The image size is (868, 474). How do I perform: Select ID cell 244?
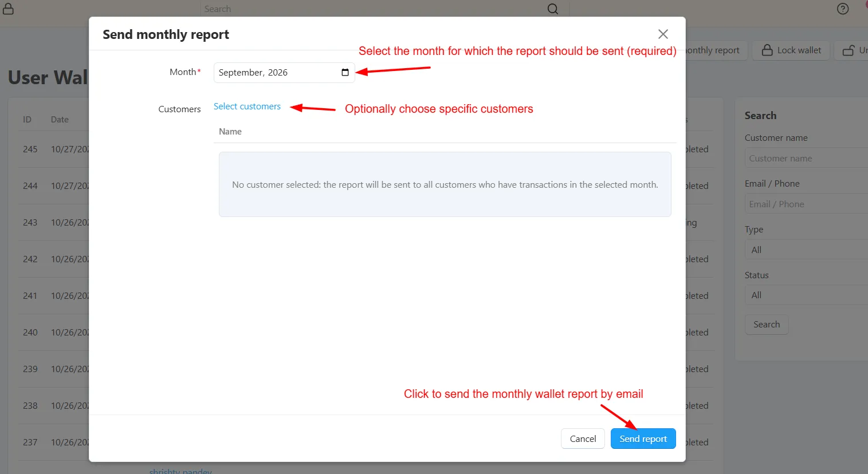(x=30, y=186)
